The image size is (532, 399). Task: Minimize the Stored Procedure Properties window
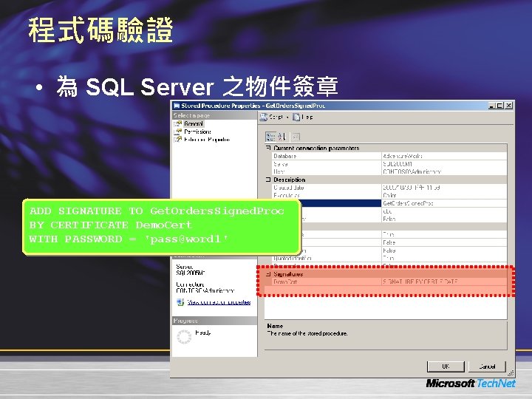tap(492, 106)
